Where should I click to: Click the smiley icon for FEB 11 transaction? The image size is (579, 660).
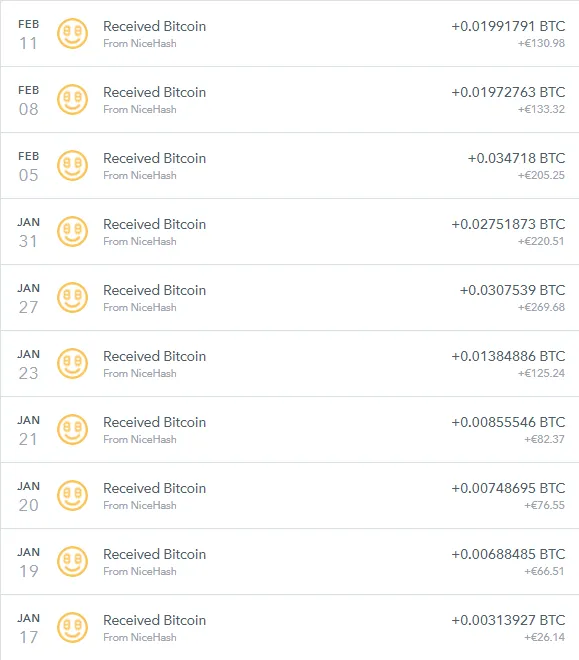click(x=72, y=33)
